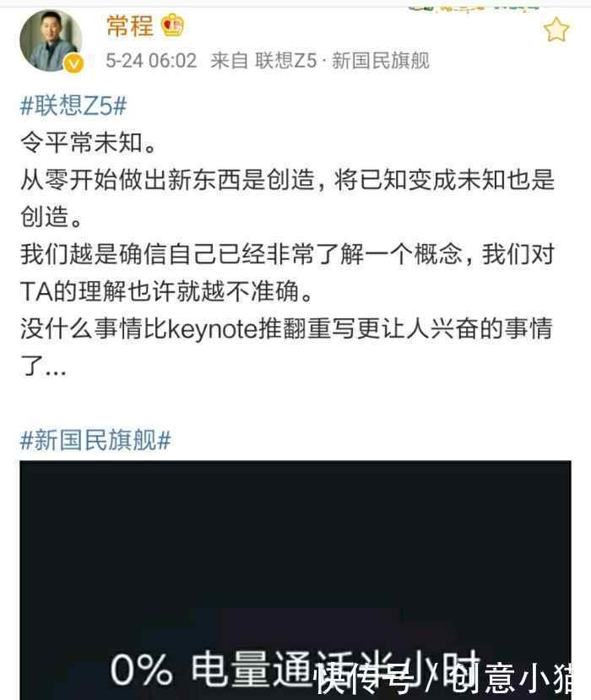This screenshot has width=591, height=700.
Task: Tap the 来自 label before the device name
Action: click(x=230, y=61)
